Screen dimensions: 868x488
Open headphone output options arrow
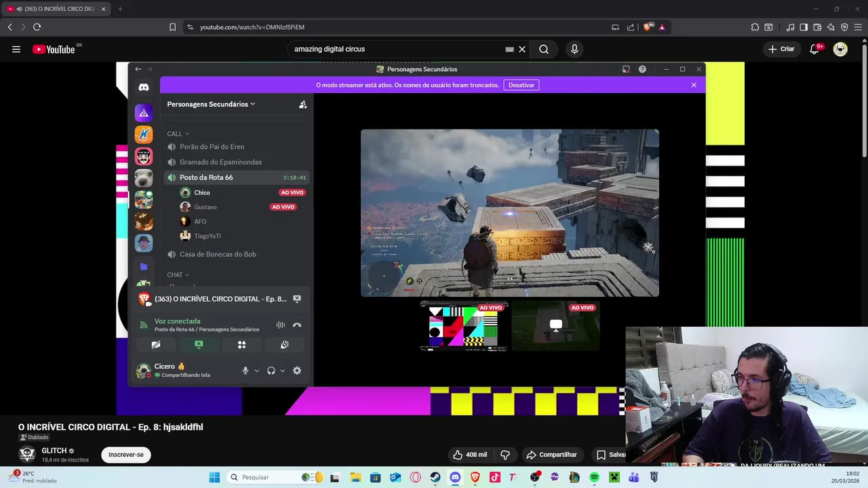pos(282,371)
